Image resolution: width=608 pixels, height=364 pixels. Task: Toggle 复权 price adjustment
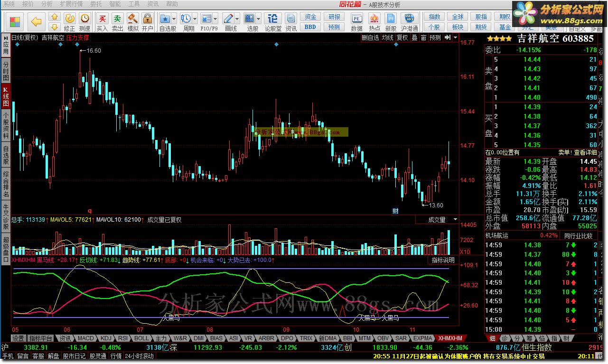[x=402, y=37]
